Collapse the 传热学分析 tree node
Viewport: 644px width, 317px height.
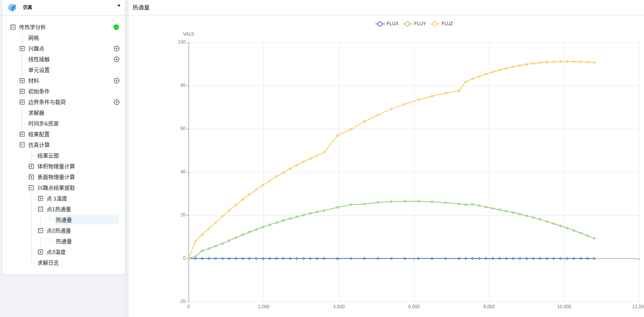[x=13, y=27]
